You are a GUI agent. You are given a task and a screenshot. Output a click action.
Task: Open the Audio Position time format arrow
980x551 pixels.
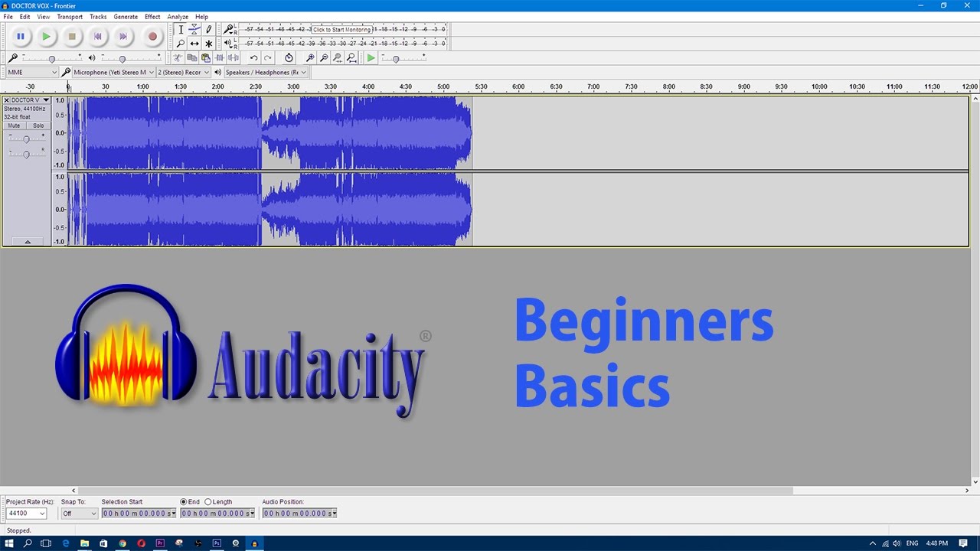tap(335, 514)
